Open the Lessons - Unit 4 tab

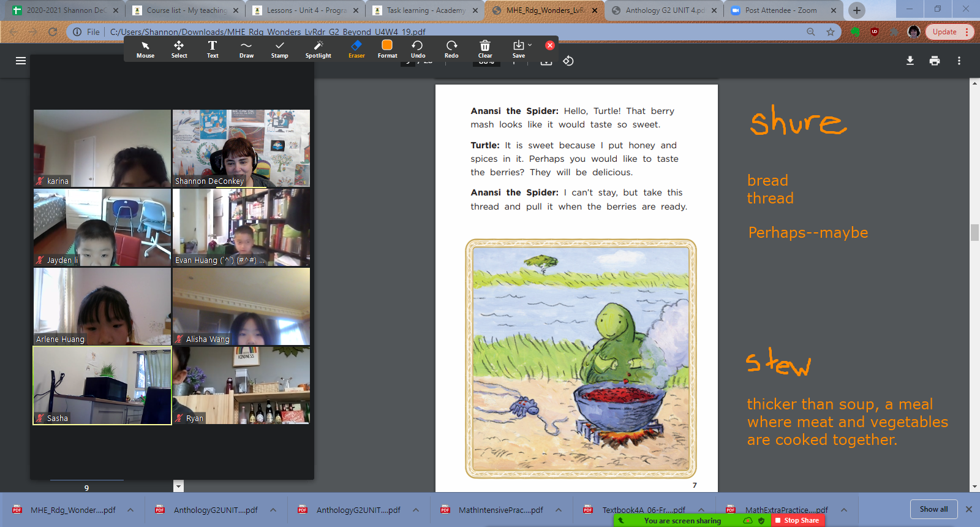pyautogui.click(x=304, y=10)
